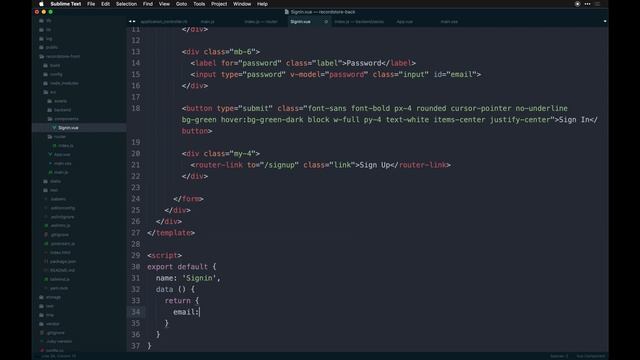Click the three-dots icon in the macOS menu bar

tap(587, 4)
